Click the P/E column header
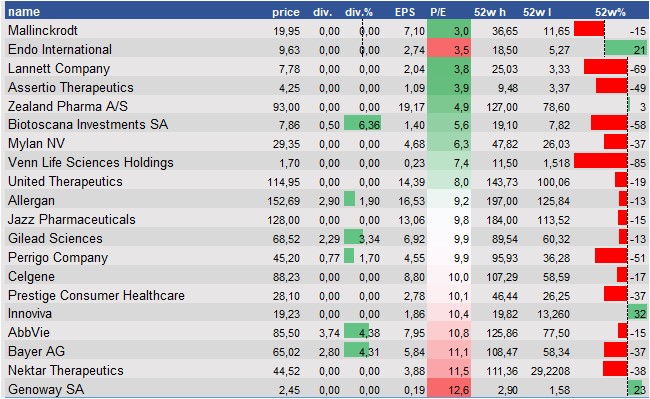Viewport: 650px width, 399px height. (x=438, y=12)
